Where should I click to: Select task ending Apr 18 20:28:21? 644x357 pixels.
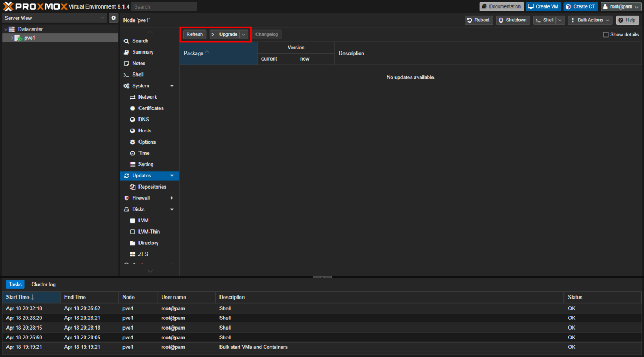(321, 318)
